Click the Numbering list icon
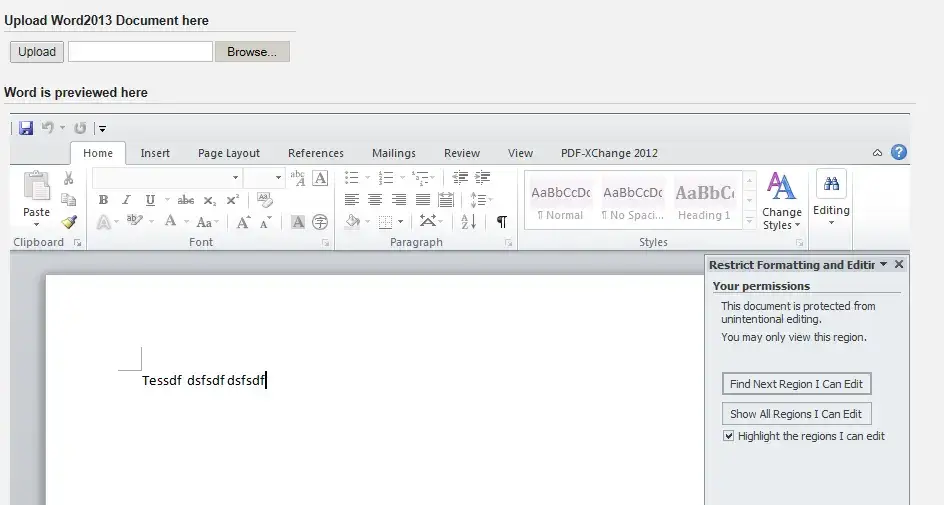The height and width of the screenshot is (505, 944). [x=386, y=178]
